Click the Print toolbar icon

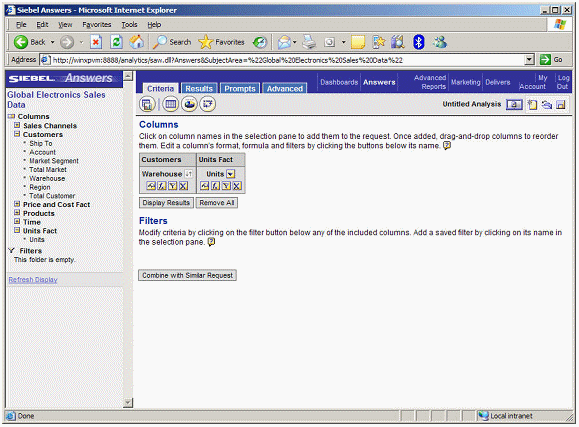309,42
